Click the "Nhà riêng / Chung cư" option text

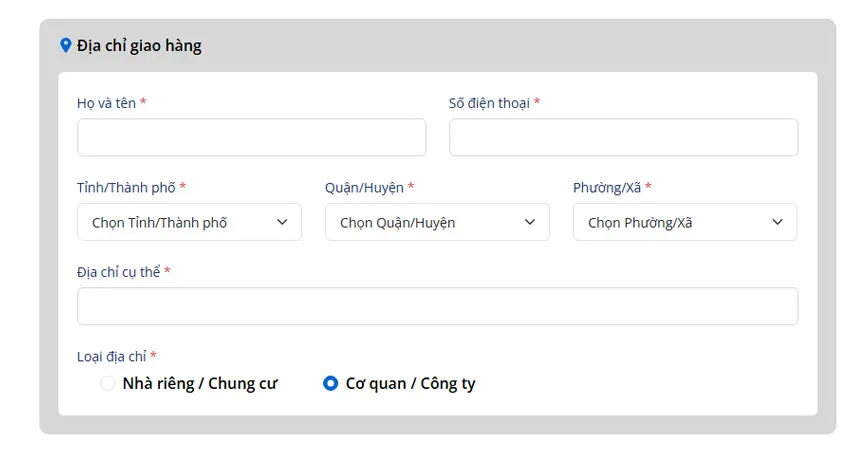pyautogui.click(x=200, y=383)
